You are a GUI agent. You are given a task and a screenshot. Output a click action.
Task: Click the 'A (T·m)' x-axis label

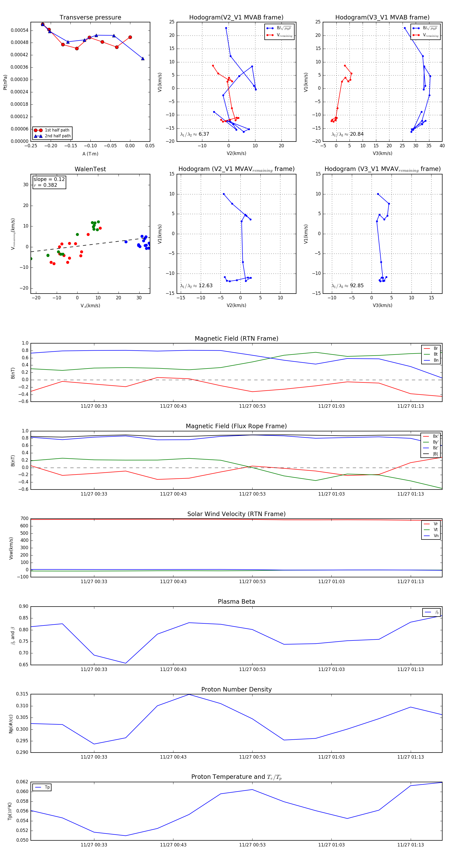90,154
